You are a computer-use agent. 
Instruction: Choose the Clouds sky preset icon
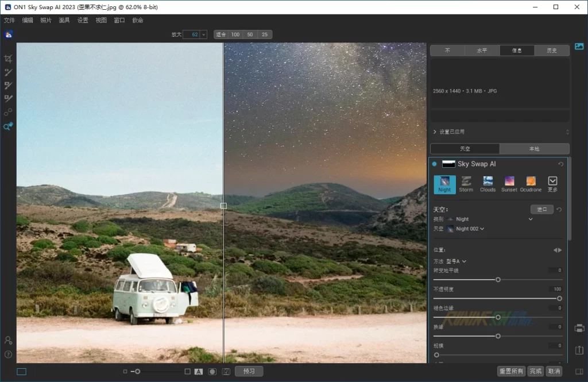(x=488, y=184)
